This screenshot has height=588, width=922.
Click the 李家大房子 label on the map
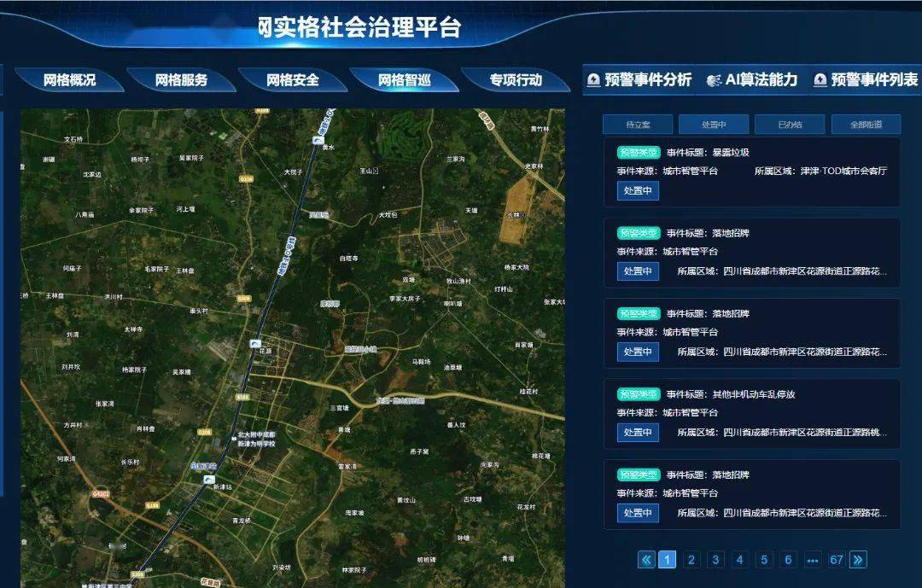(x=406, y=299)
